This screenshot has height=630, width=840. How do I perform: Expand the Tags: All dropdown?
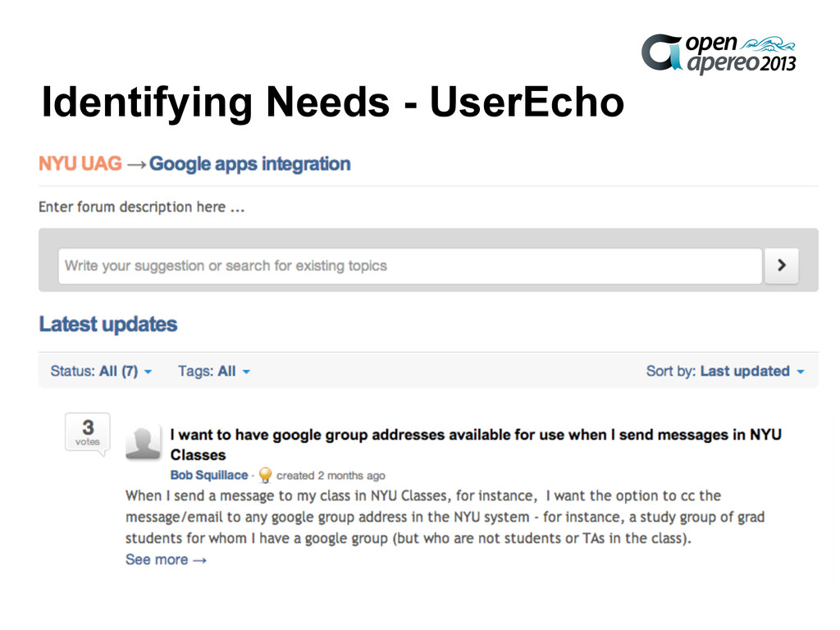tap(214, 372)
